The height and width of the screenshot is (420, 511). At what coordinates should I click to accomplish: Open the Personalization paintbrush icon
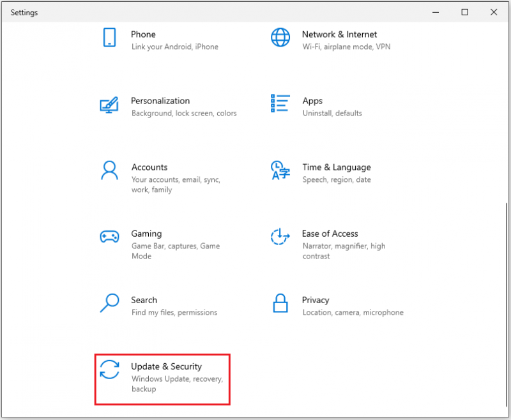click(109, 105)
